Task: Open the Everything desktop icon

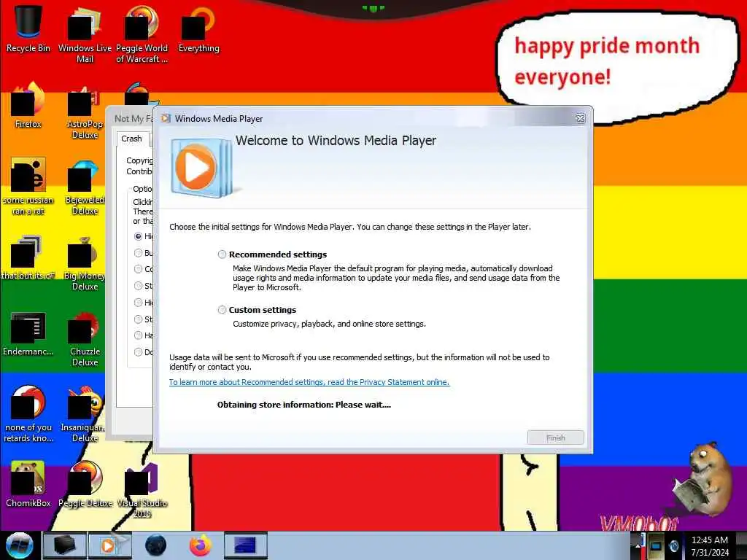Action: coord(198,28)
